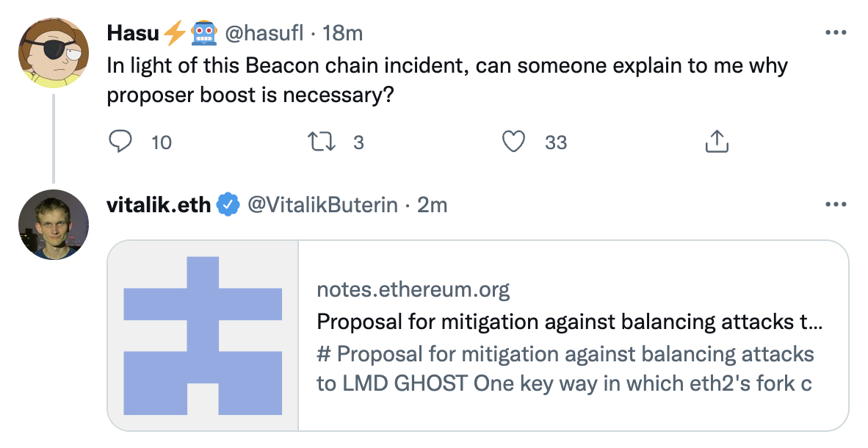This screenshot has width=868, height=448.
Task: Click the 18m timestamp on Hasu's tweet
Action: coord(342,33)
